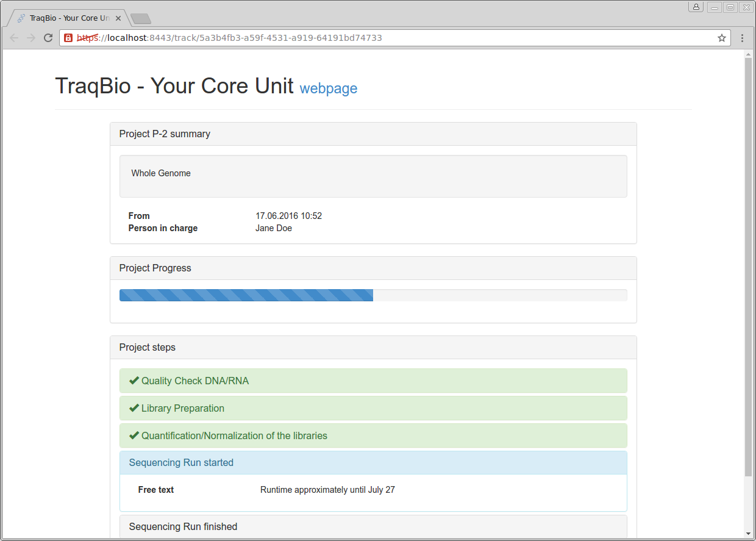756x541 pixels.
Task: Close the TraqBio browser tab
Action: tap(118, 18)
